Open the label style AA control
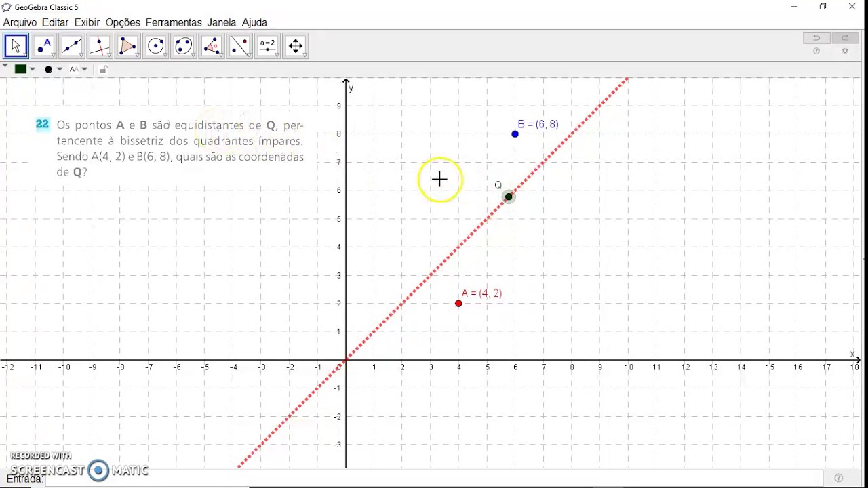The height and width of the screenshot is (488, 868). (74, 69)
